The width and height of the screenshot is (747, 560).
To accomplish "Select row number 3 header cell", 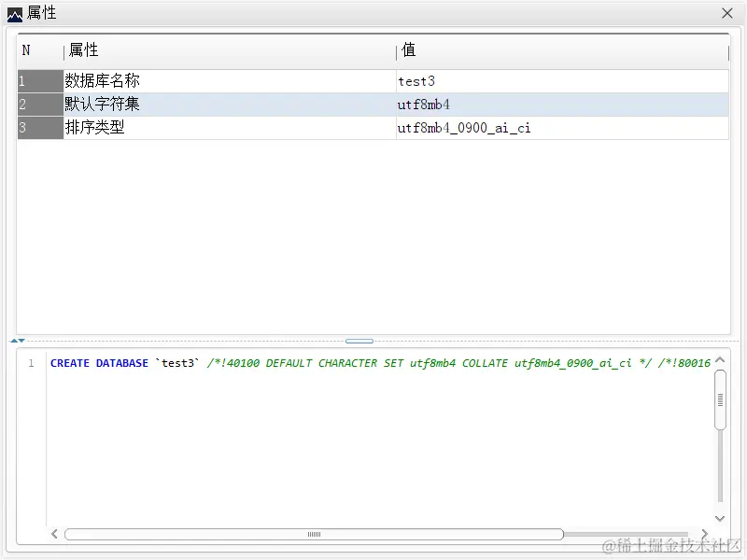I will click(x=40, y=128).
